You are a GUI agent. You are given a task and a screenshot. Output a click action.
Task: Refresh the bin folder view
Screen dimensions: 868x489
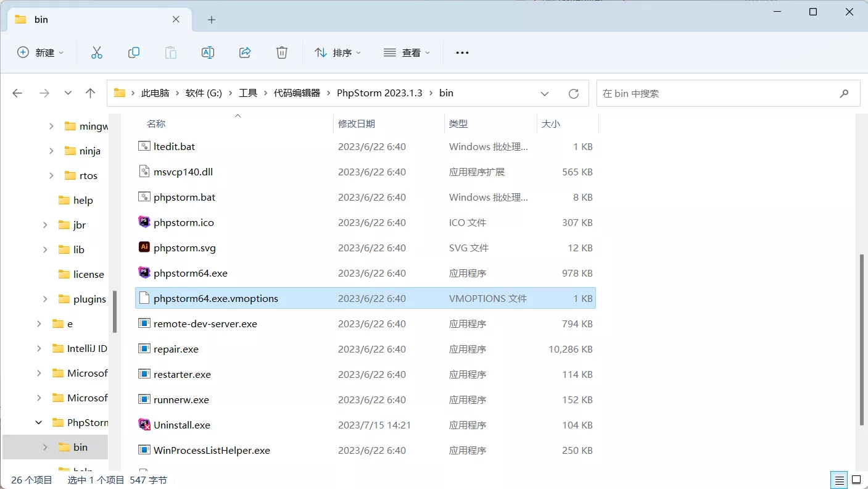point(574,94)
